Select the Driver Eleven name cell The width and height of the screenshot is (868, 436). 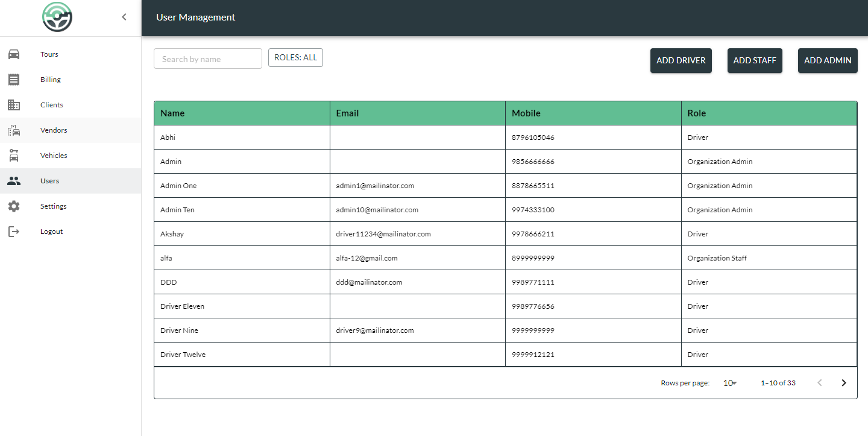coord(242,306)
